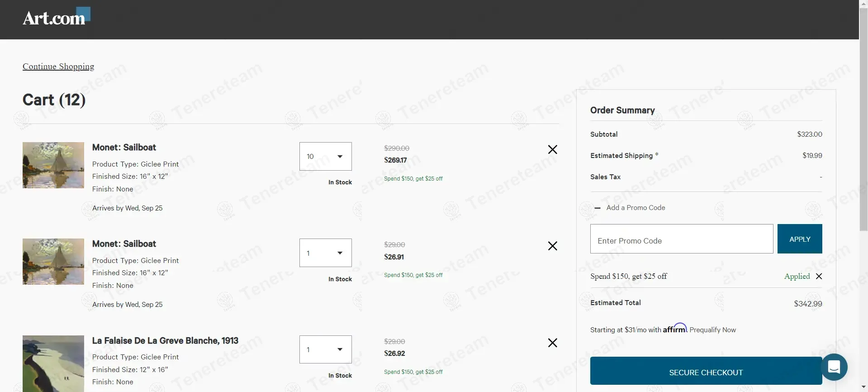Screen dimensions: 868x392
Task: Click the Continue Shopping link
Action: (58, 67)
